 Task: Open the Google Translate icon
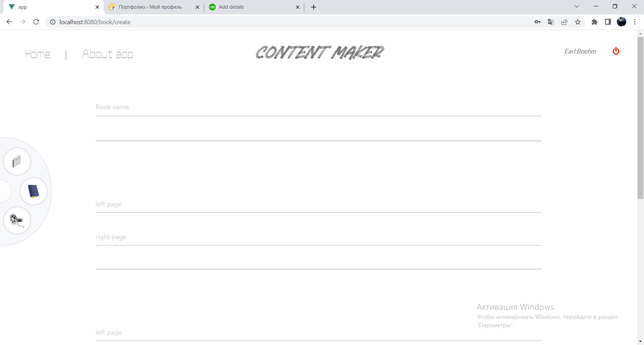point(551,22)
